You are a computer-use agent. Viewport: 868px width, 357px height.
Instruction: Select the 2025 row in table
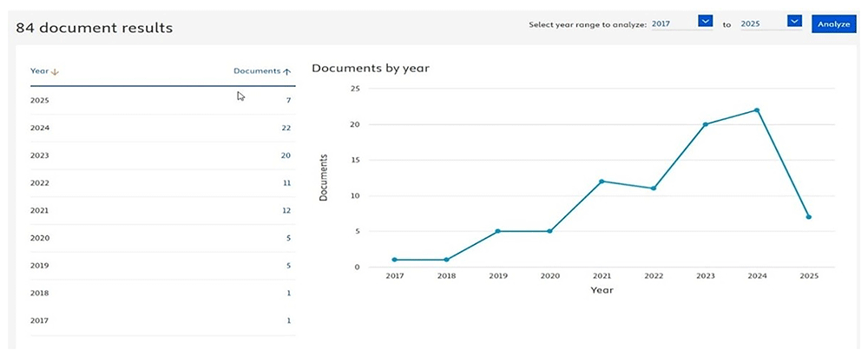(163, 101)
